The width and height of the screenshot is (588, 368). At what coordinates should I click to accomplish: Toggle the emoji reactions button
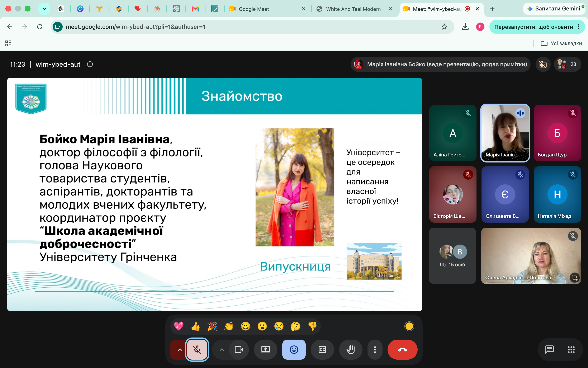tap(294, 349)
